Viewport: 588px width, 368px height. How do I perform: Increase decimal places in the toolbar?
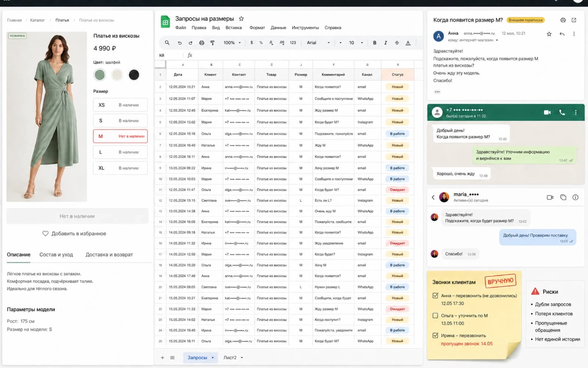pos(282,43)
